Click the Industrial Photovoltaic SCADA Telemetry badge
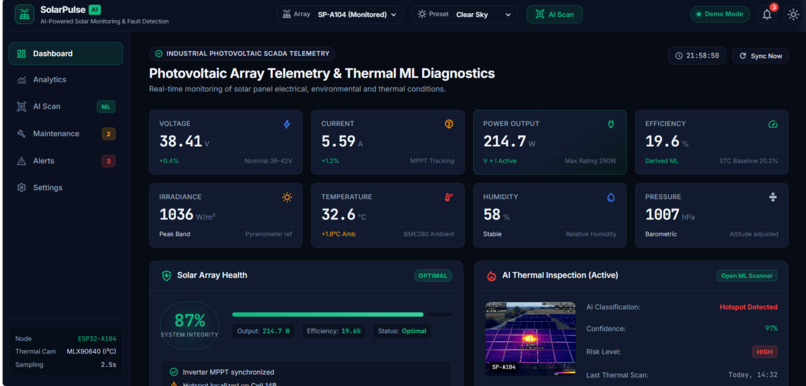Screen dimensions: 806x386 [242, 53]
